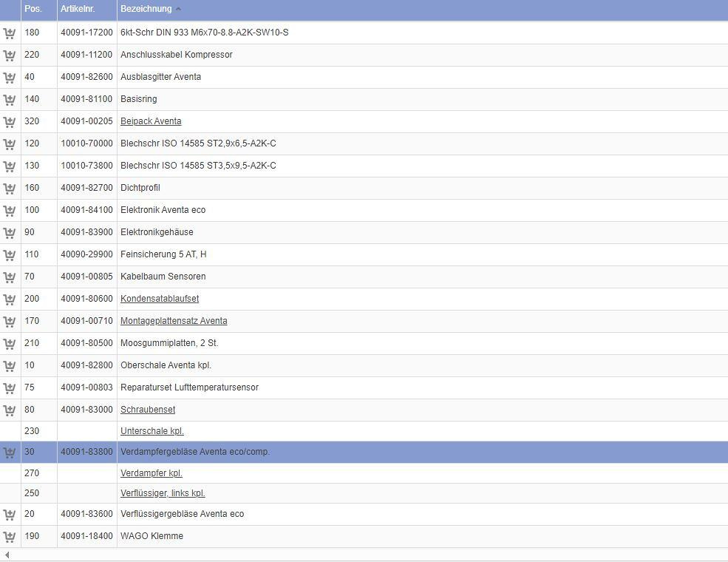Click cart icon beside Dichtprofil

click(10, 189)
